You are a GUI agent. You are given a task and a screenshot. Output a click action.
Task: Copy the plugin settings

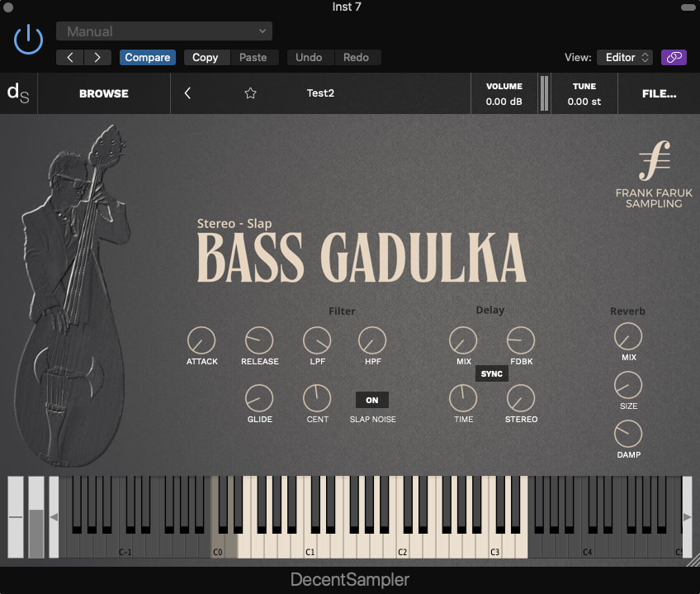tap(206, 57)
